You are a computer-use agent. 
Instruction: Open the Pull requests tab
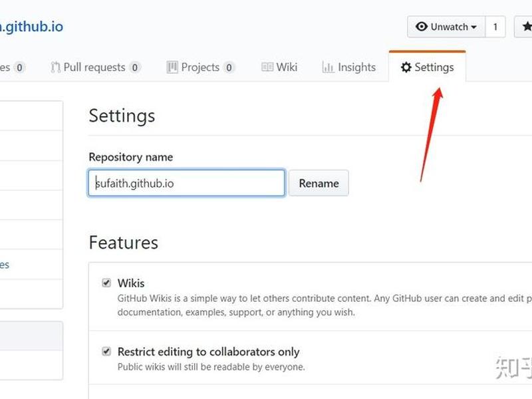[x=95, y=67]
